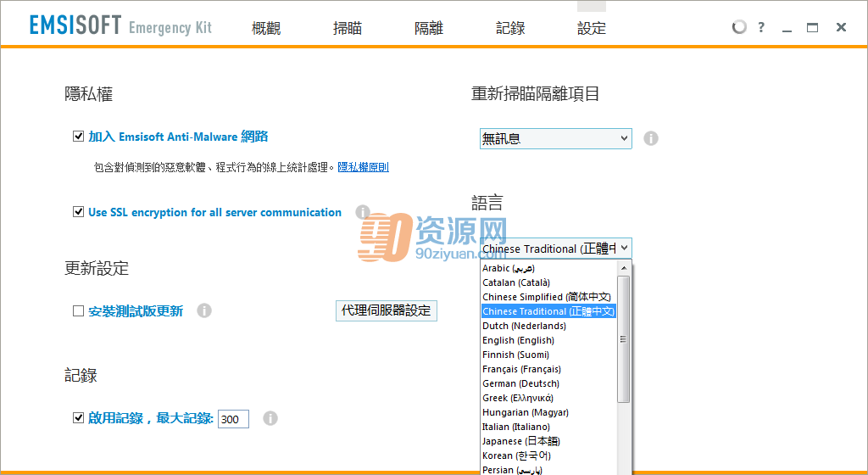Pick Finnish (Suomi) from list
Image resolution: width=868 pixels, height=475 pixels.
pyautogui.click(x=548, y=355)
